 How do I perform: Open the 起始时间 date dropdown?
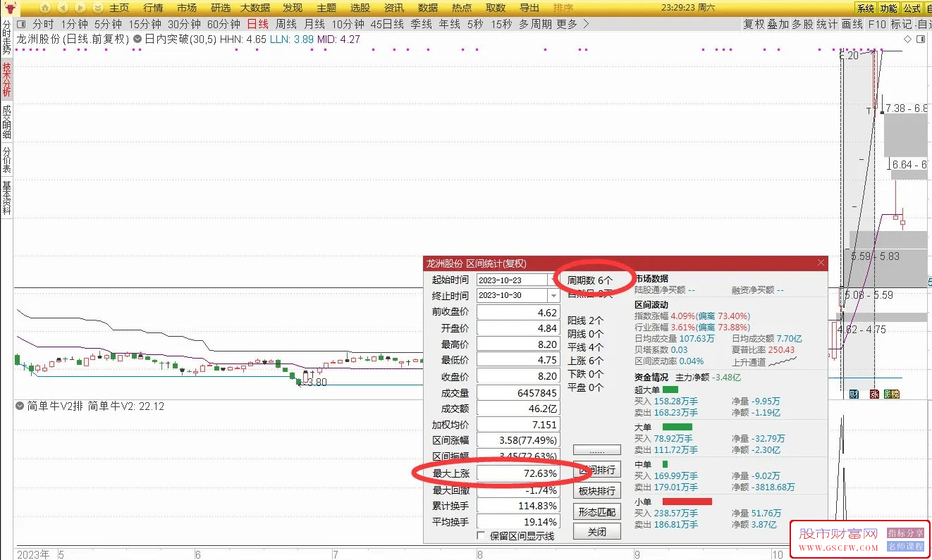point(554,280)
